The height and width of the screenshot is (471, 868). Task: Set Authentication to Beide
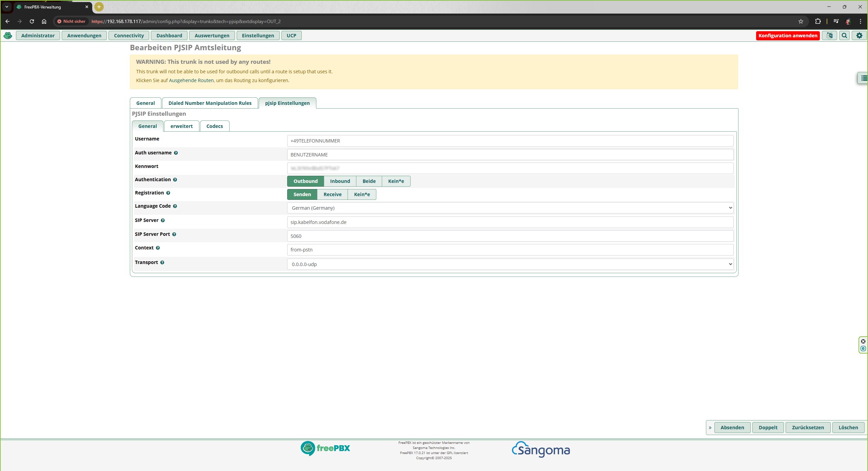coord(369,181)
